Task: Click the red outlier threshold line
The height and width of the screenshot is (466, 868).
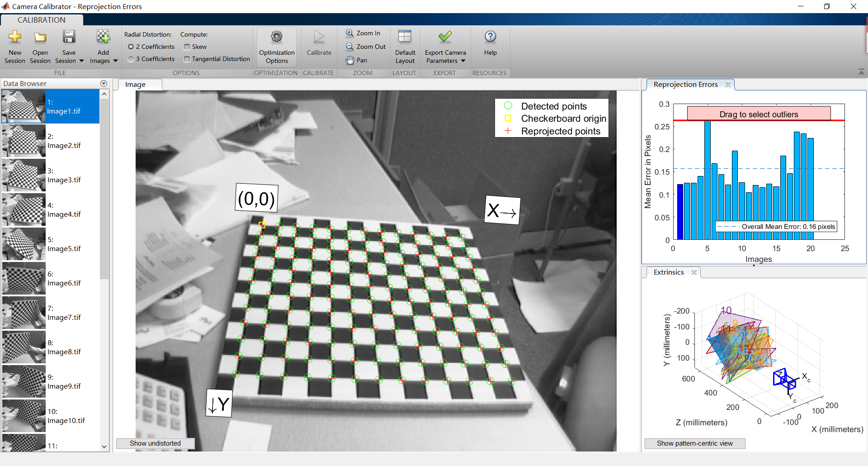Action: pos(759,120)
